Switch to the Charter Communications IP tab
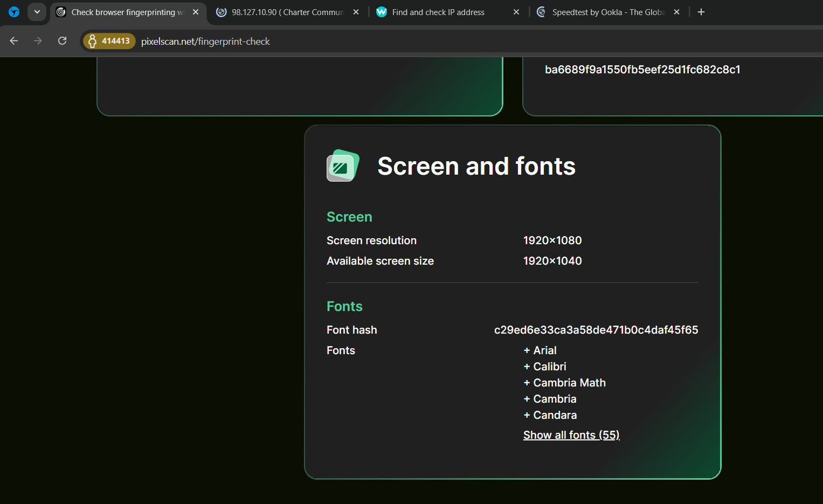823x504 pixels. coord(287,12)
